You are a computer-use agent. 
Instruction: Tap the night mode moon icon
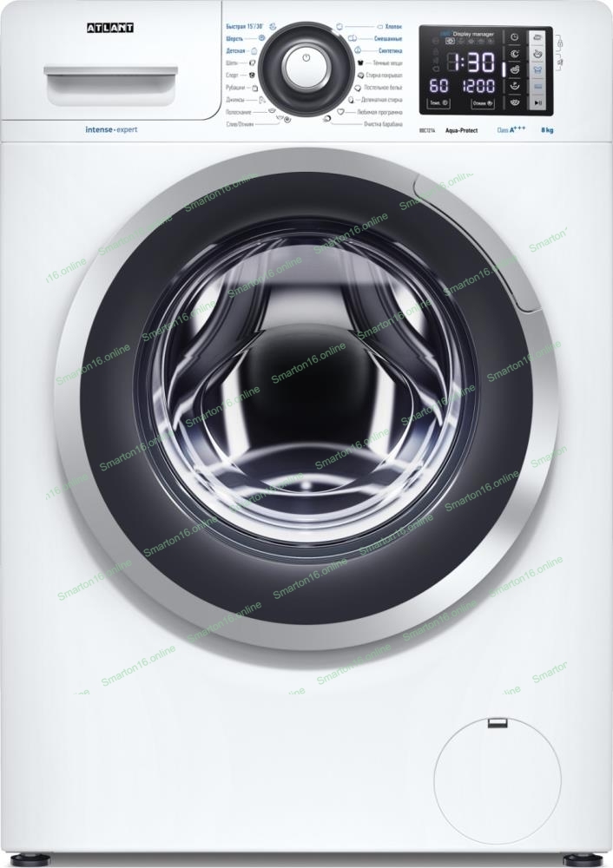[514, 54]
